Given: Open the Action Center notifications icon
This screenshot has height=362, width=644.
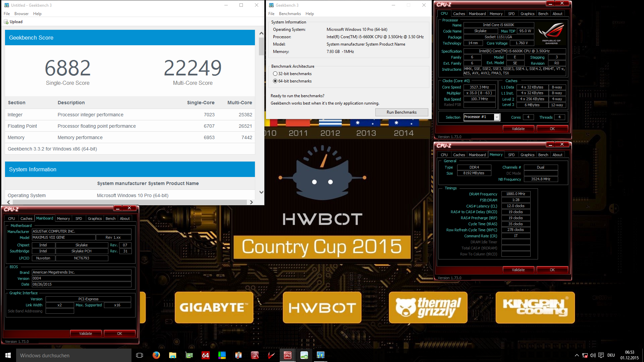Looking at the screenshot, I should point(601,355).
